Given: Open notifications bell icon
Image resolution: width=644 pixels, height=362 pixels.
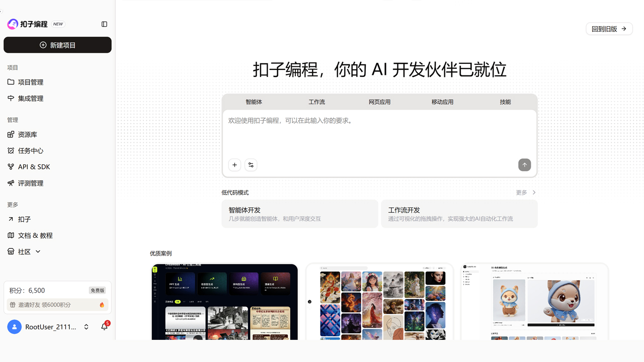Looking at the screenshot, I should (104, 327).
